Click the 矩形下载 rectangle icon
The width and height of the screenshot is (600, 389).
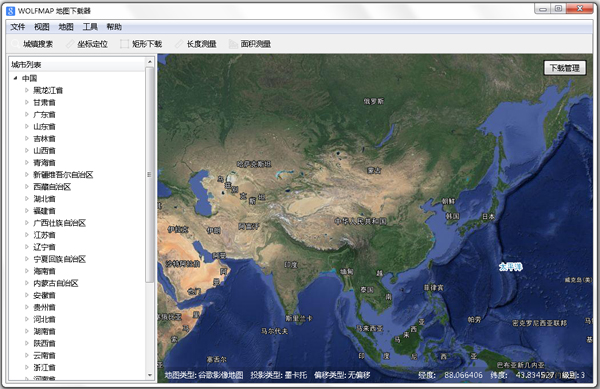(x=124, y=44)
